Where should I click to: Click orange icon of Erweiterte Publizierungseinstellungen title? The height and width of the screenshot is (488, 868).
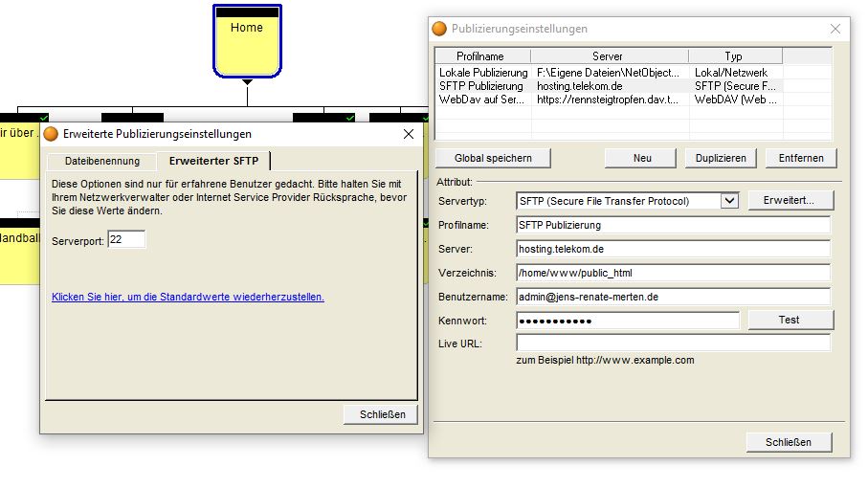click(51, 134)
